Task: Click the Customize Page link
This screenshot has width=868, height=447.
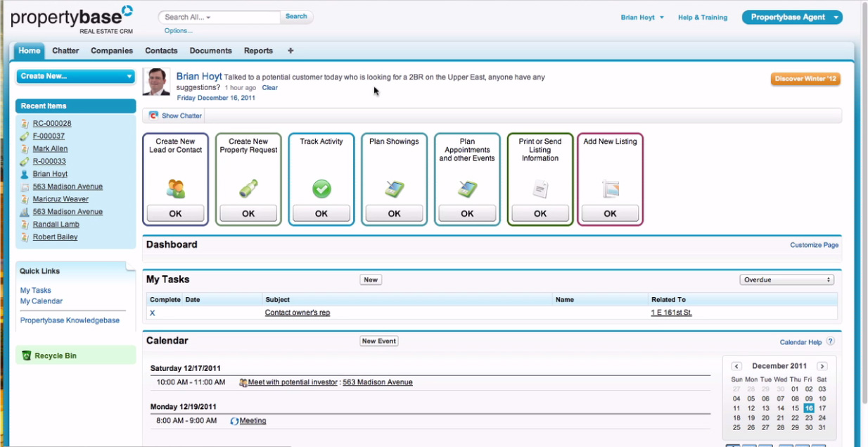Action: [814, 245]
